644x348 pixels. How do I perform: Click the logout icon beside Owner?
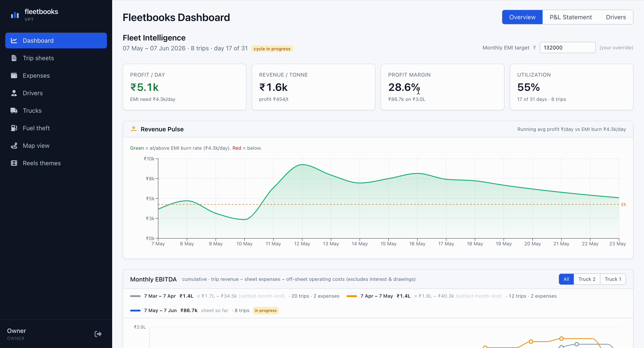pyautogui.click(x=98, y=334)
